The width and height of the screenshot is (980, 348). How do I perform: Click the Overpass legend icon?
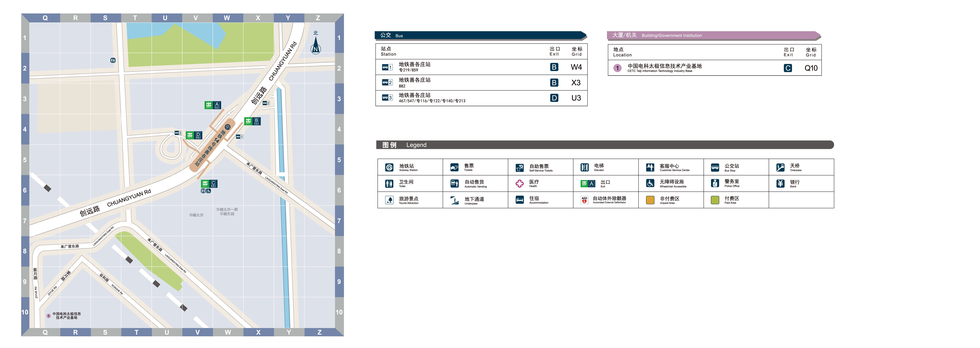[781, 167]
